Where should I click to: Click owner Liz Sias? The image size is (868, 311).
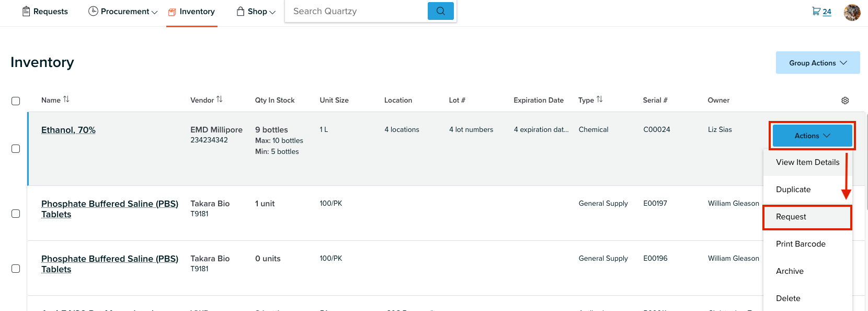point(720,129)
